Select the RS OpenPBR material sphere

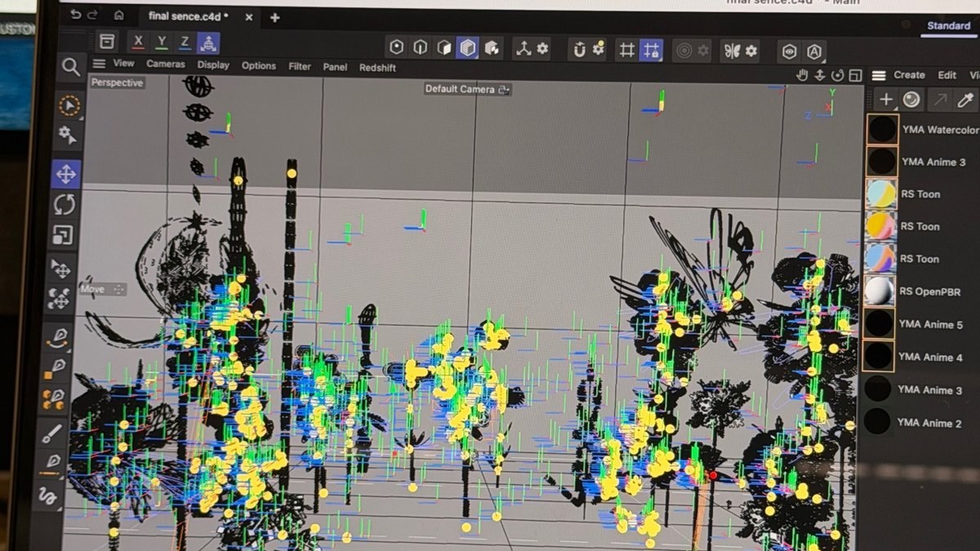pos(880,291)
